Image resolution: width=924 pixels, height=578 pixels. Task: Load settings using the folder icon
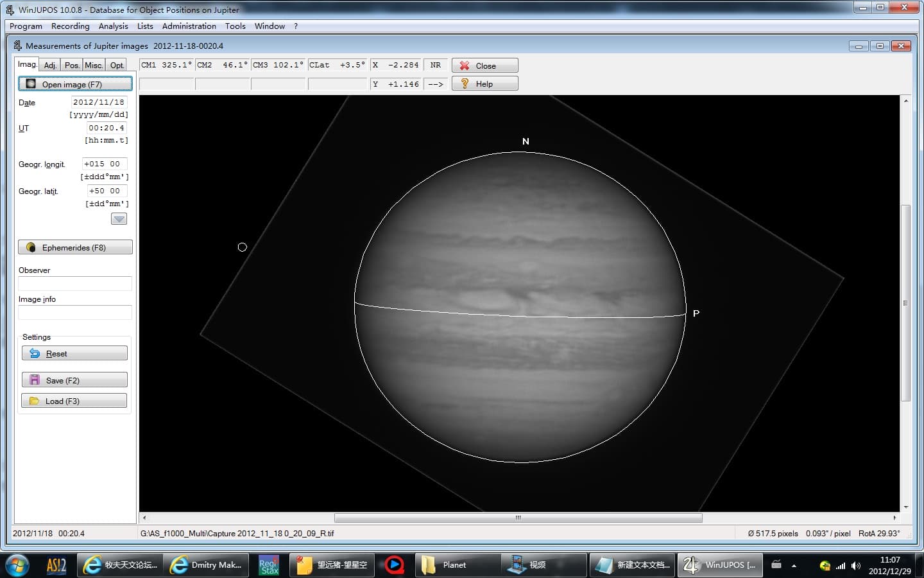[x=34, y=400]
